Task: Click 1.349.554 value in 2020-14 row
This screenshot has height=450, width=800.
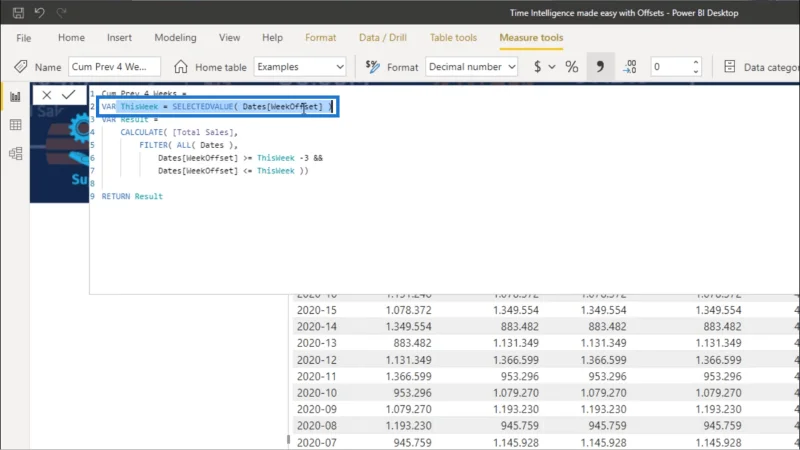Action: [x=408, y=327]
